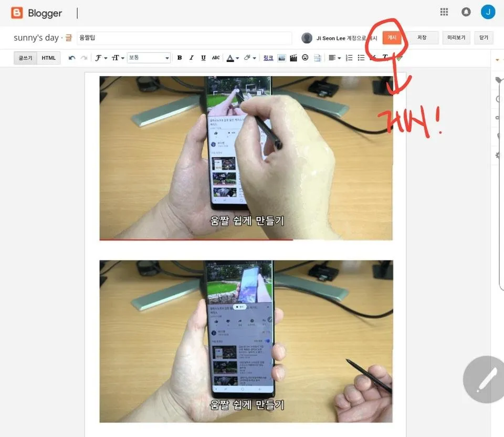Click the insert video clapperboard icon

click(x=293, y=58)
